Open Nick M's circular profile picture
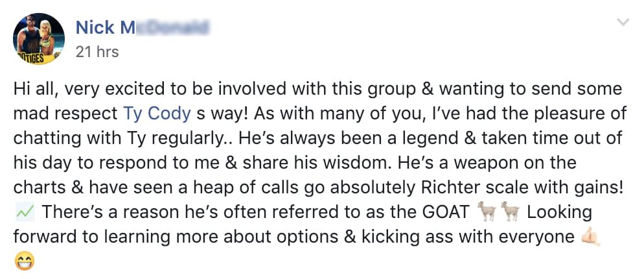The image size is (644, 279). 39,39
